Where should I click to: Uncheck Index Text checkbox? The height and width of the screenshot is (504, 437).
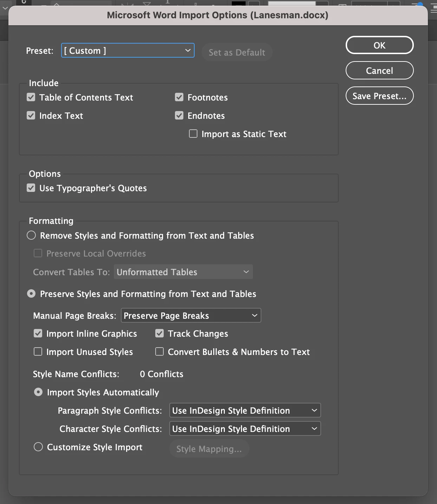(31, 116)
